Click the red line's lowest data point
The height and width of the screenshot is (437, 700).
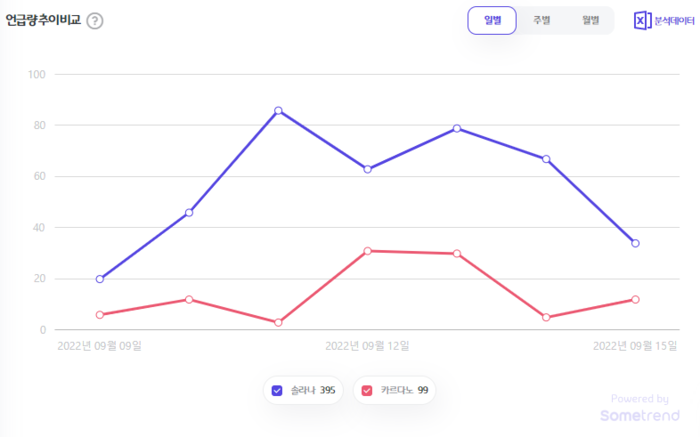[x=278, y=322]
